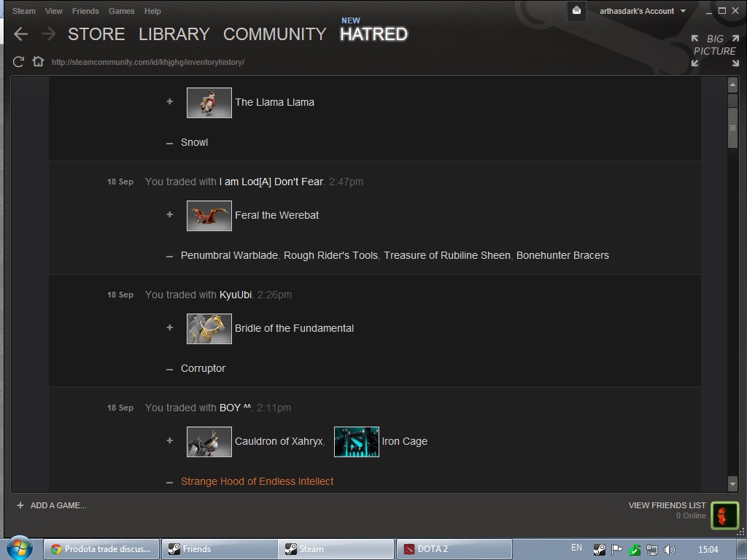Open the home icon beside the URL
Viewport: 747px width, 560px height.
coord(38,61)
